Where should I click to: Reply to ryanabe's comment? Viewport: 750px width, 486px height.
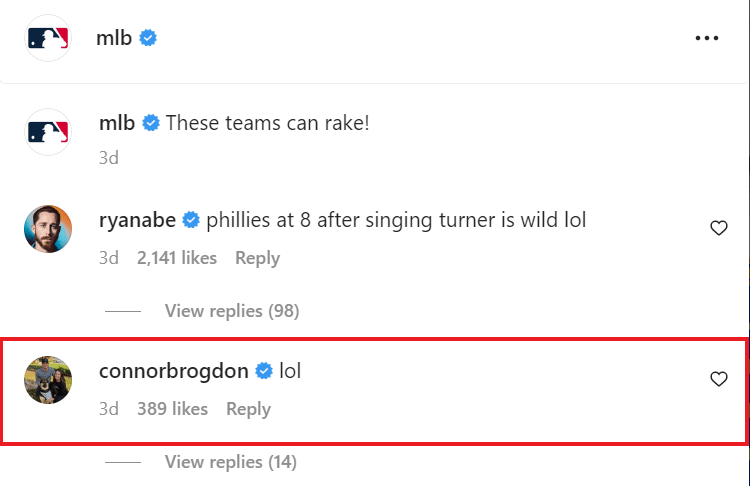coord(257,258)
